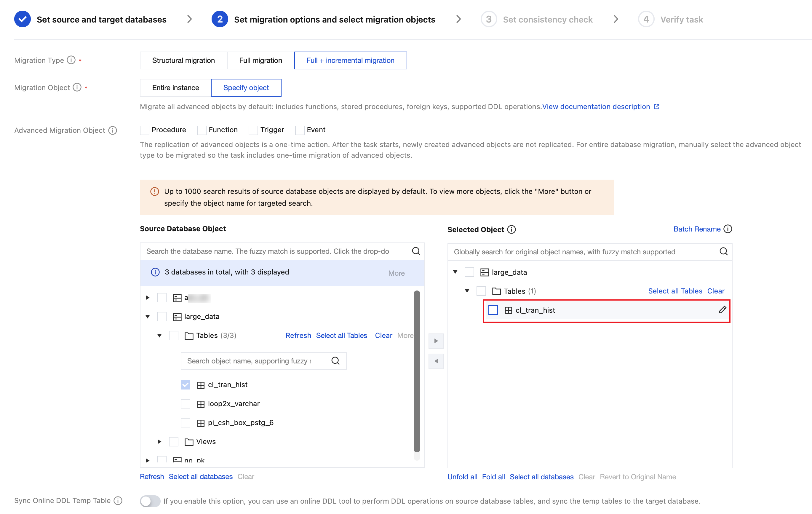The height and width of the screenshot is (514, 812).
Task: Click the right arrow to move objects to selected
Action: (x=436, y=341)
